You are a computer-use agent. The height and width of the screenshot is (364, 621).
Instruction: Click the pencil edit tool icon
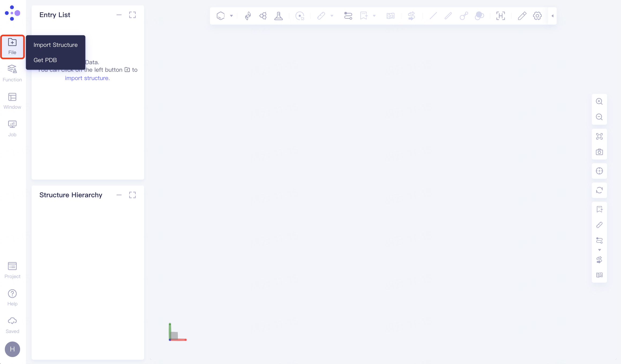(522, 16)
